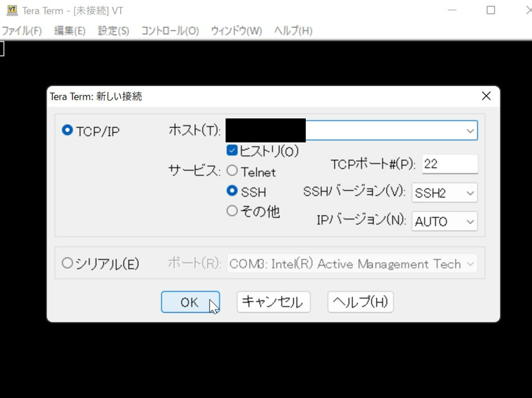
Task: Close the 新しい接続 dialog
Action: tap(486, 96)
